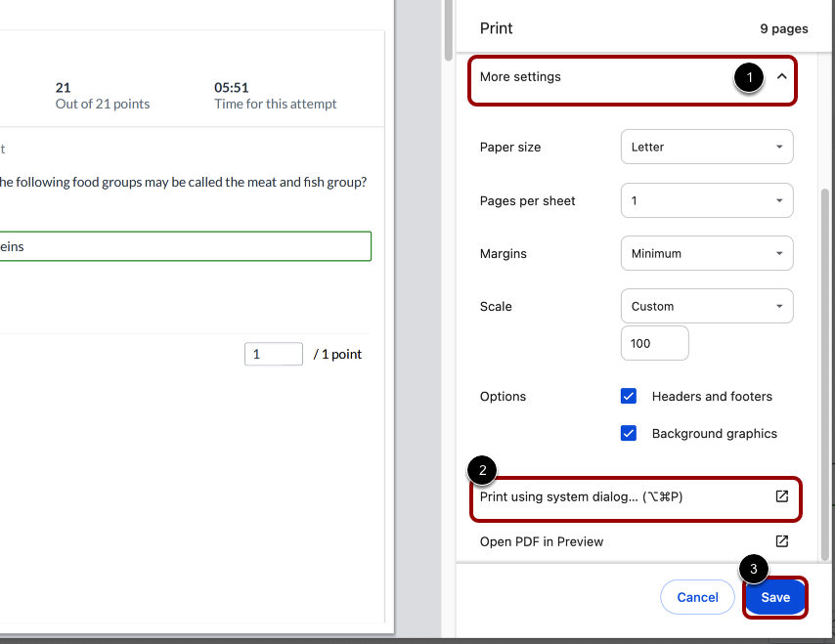Click the Margins dropdown arrow icon
Screen dimensions: 835x644
tap(780, 253)
